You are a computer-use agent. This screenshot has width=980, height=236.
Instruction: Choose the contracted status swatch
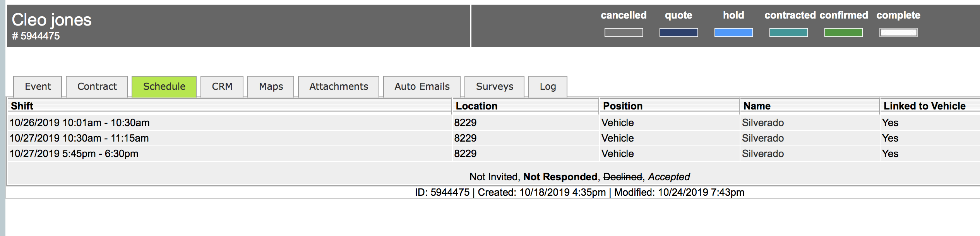(x=788, y=32)
